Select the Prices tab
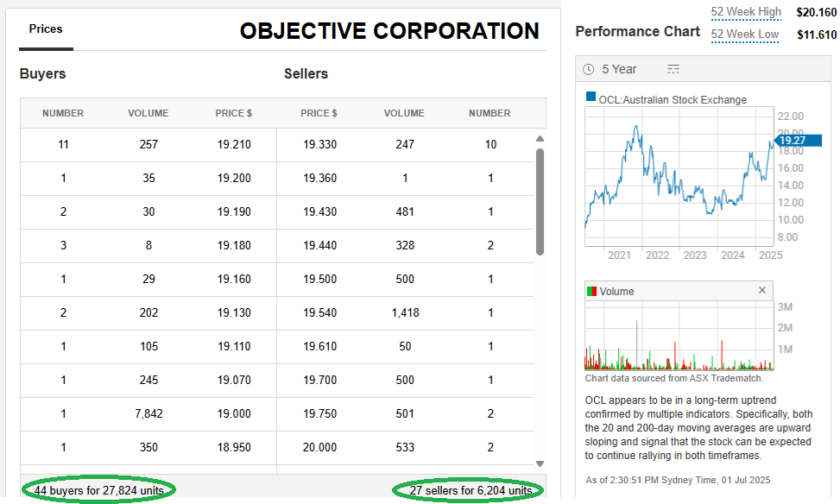The height and width of the screenshot is (504, 840). [46, 29]
